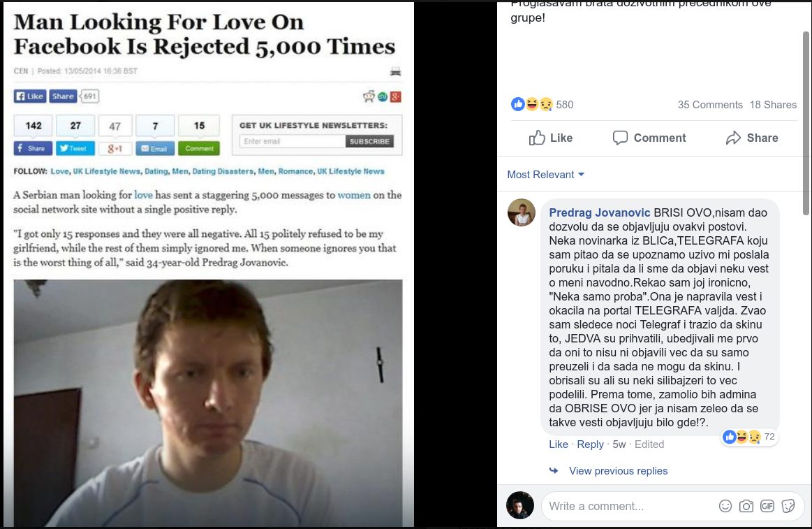Click the comments panel scrollbar
Screen dimensions: 812x529
click(x=806, y=123)
